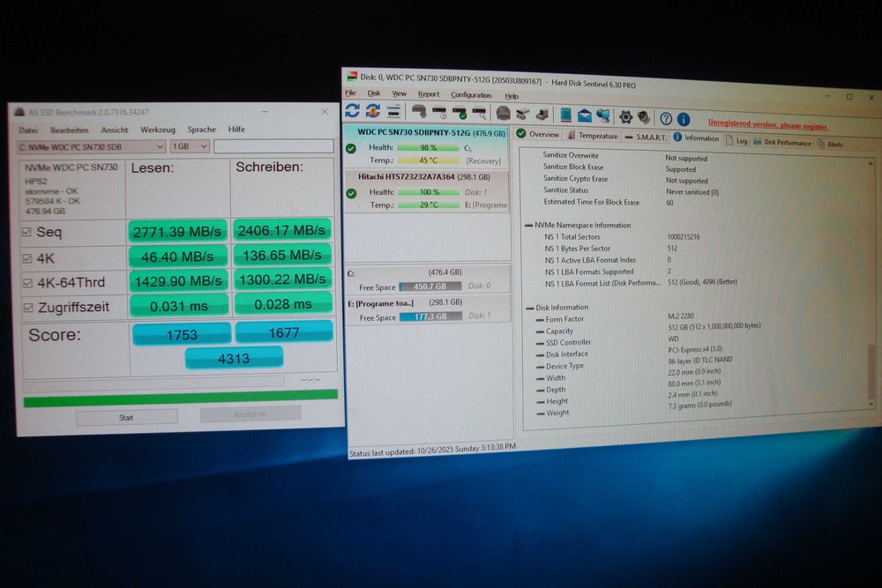The width and height of the screenshot is (882, 588).
Task: Click the speaker sound icon in Sentinel toolbar
Action: (644, 117)
